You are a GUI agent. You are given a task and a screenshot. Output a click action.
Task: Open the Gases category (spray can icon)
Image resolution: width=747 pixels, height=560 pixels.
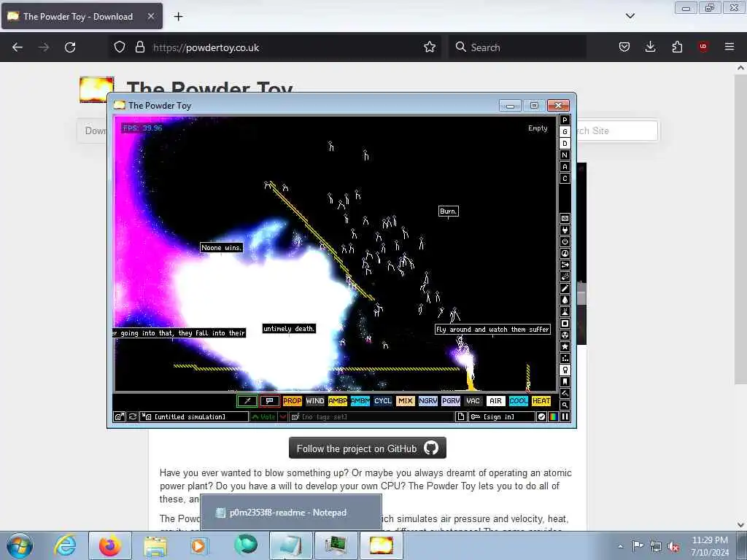565,288
